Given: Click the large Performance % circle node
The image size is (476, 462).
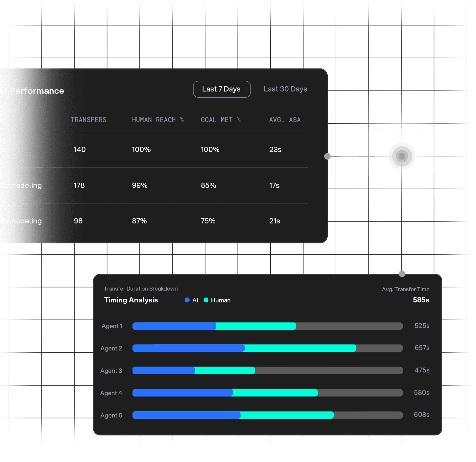Looking at the screenshot, I should coord(401,156).
